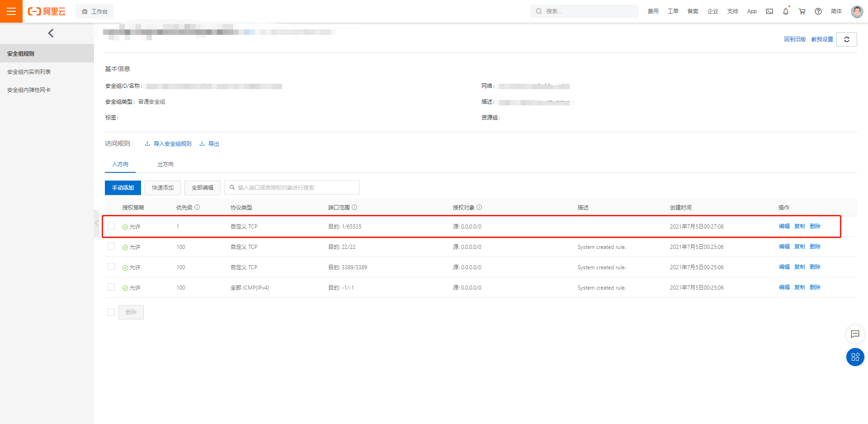868x424 pixels.
Task: Click 编辑 link for the ICMP rule
Action: (x=784, y=287)
